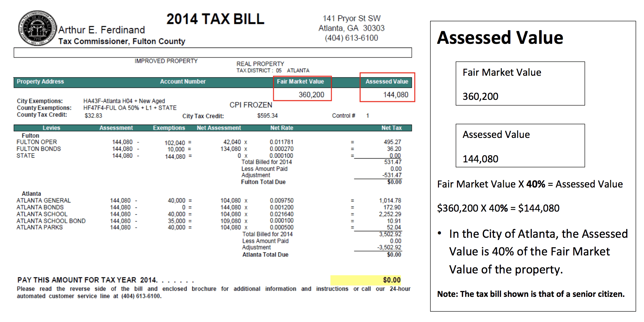
Task: Click the highlighted $0.00 amount due
Action: coord(366,280)
